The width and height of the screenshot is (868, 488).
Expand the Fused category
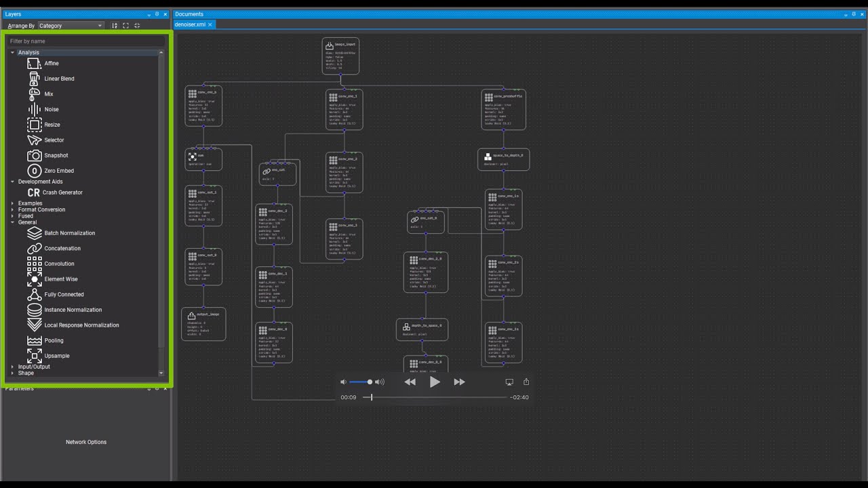(x=12, y=216)
